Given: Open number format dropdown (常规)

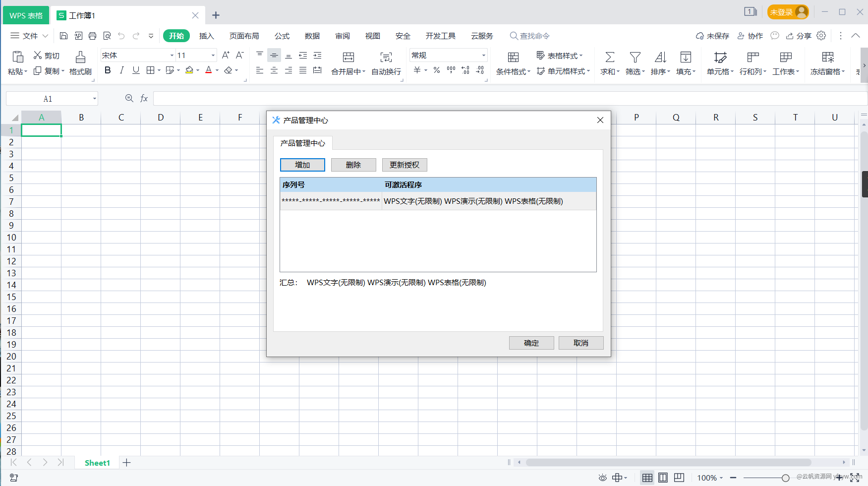Looking at the screenshot, I should point(484,56).
